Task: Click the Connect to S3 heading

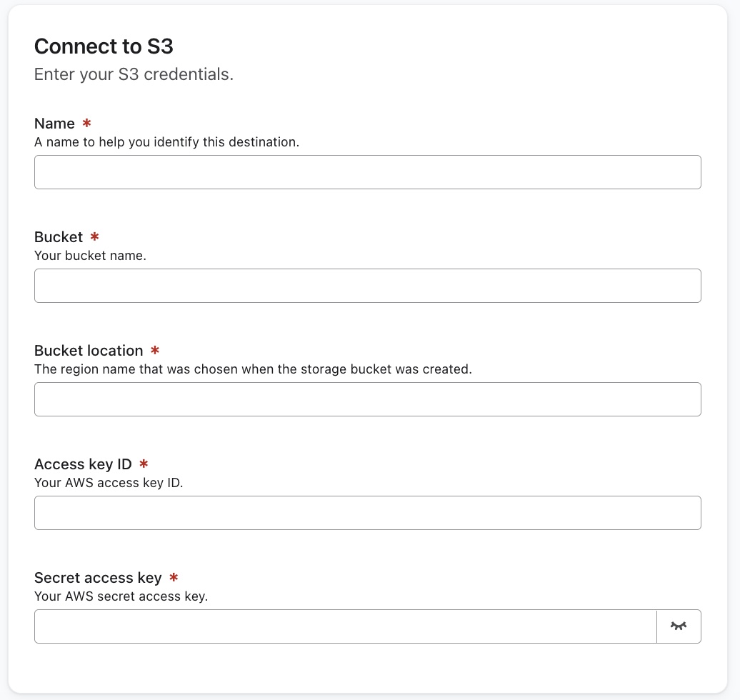Action: [103, 46]
